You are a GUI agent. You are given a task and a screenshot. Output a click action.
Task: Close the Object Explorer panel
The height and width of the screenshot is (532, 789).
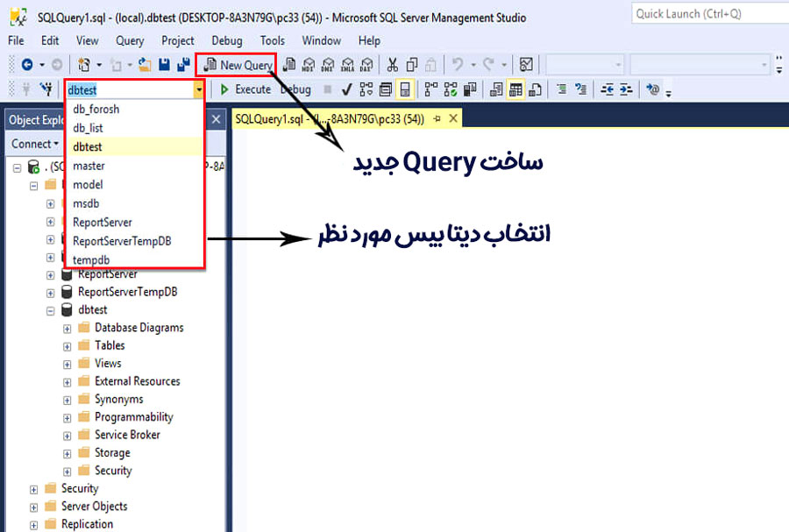pos(217,120)
